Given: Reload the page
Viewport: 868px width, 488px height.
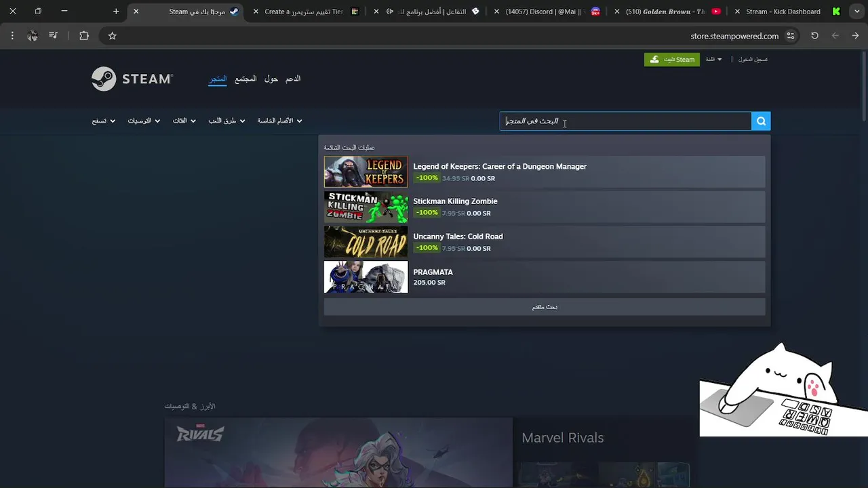Looking at the screenshot, I should (814, 36).
